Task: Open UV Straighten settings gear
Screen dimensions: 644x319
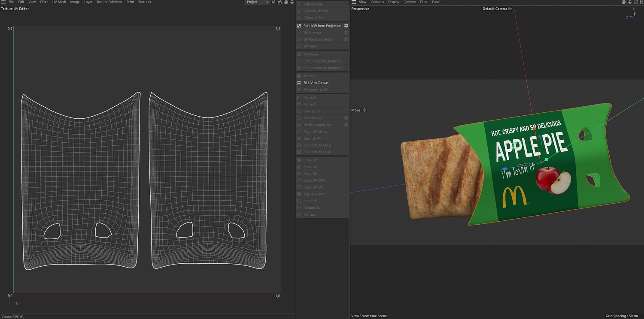Action: 346,118
